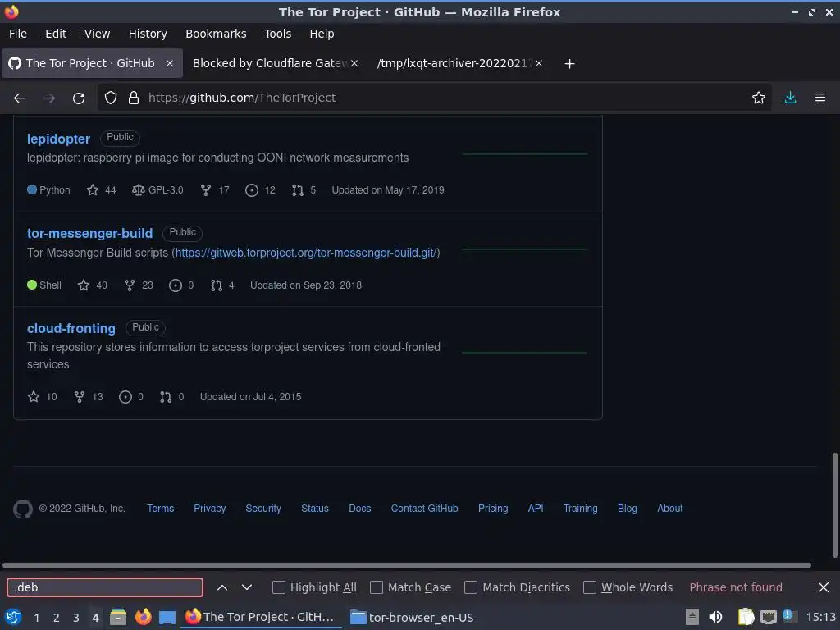The image size is (840, 630).
Task: Close the Blocked by Cloudflare tab
Action: (354, 63)
